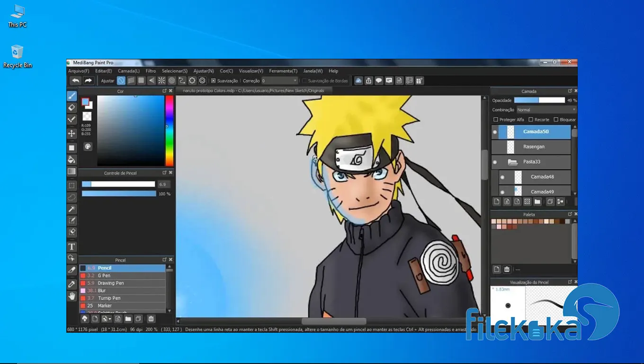Select the Gradient tool

click(x=72, y=171)
